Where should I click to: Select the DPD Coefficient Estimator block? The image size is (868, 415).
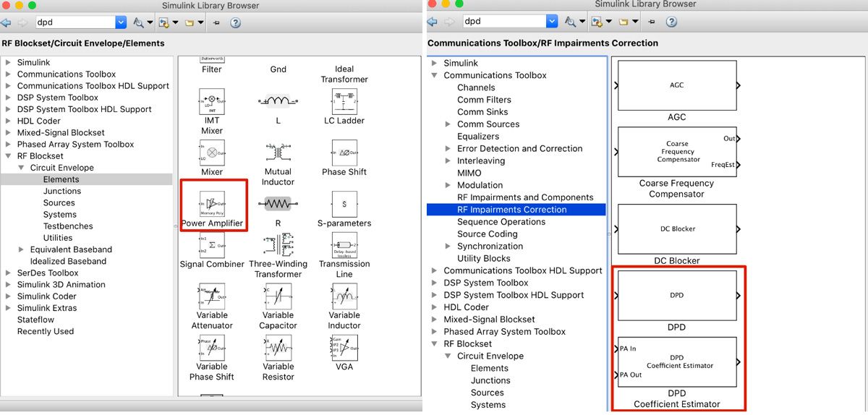point(676,361)
